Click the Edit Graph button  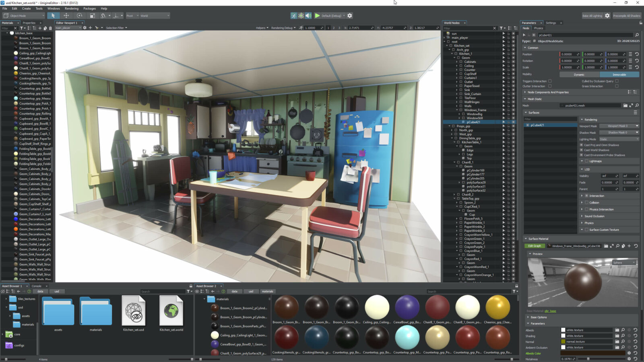coord(535,246)
